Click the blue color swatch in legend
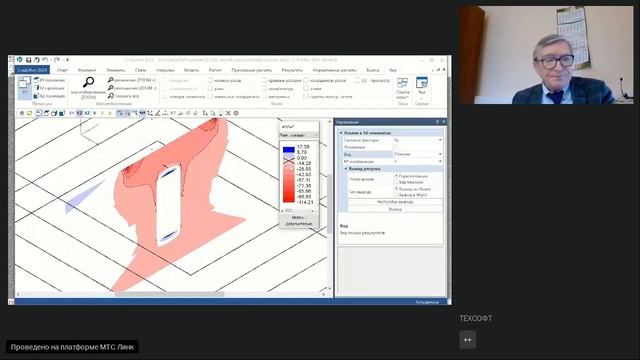This screenshot has width=640, height=360. [289, 150]
